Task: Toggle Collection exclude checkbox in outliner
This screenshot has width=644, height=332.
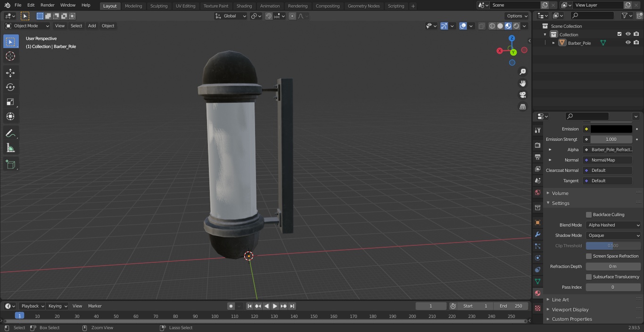Action: pos(619,34)
